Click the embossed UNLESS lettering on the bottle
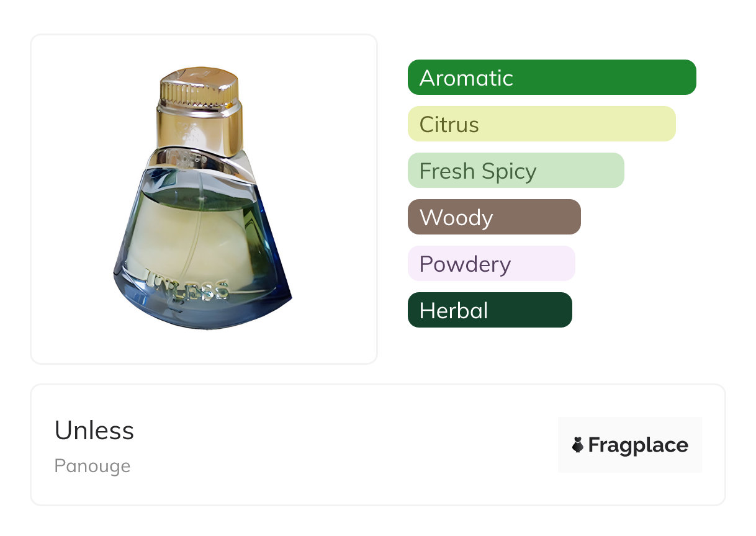The width and height of the screenshot is (756, 536). (x=188, y=285)
